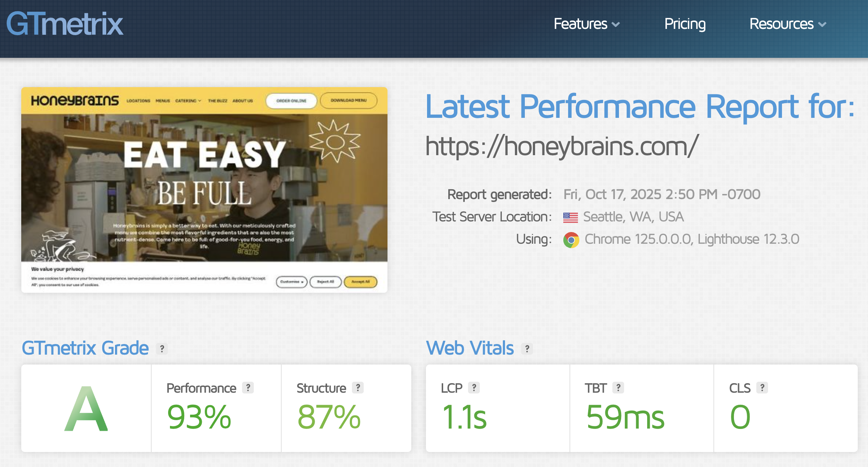868x467 pixels.
Task: Click the CLS help question mark
Action: (x=762, y=388)
